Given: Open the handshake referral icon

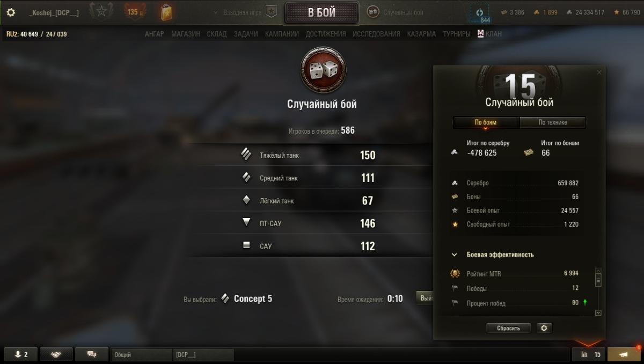Looking at the screenshot, I should pos(56,354).
